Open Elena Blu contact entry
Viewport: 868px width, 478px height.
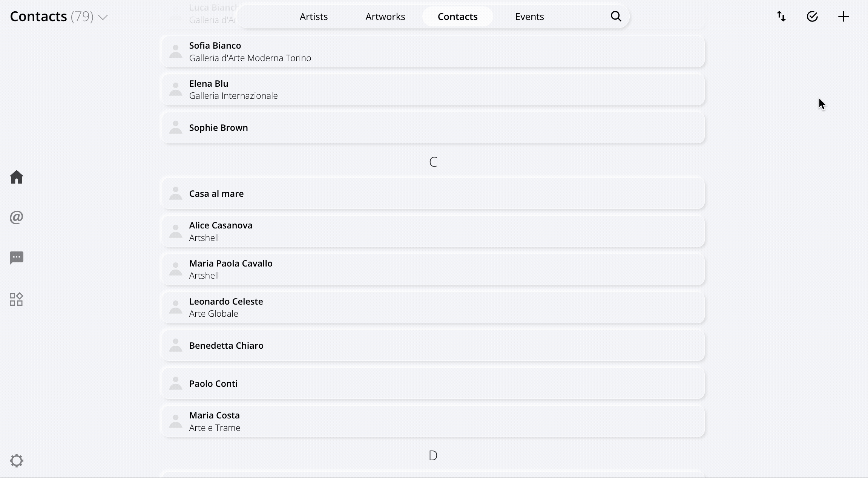(433, 90)
